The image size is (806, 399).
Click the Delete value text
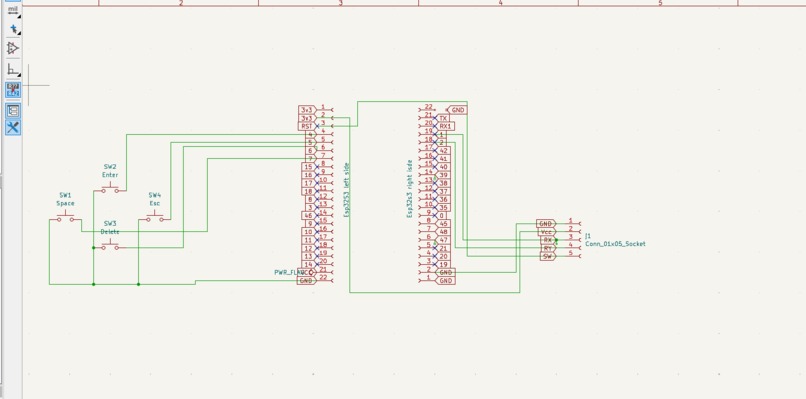click(110, 232)
